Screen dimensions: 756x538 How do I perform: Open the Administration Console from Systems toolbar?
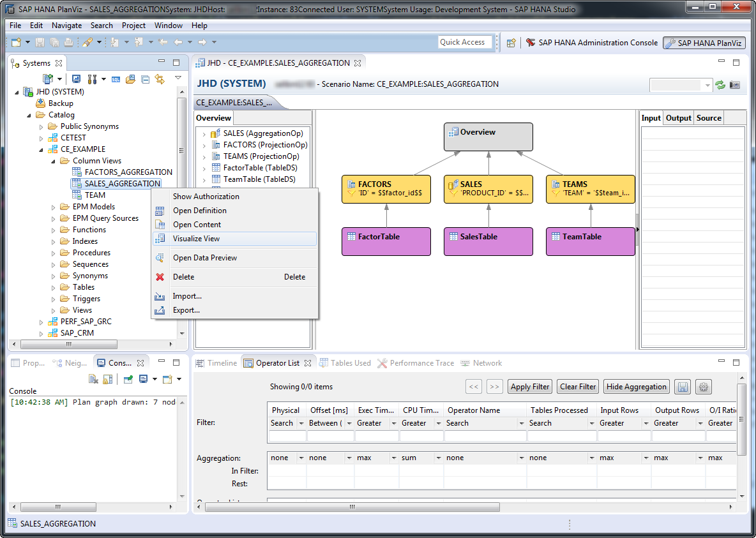point(76,79)
